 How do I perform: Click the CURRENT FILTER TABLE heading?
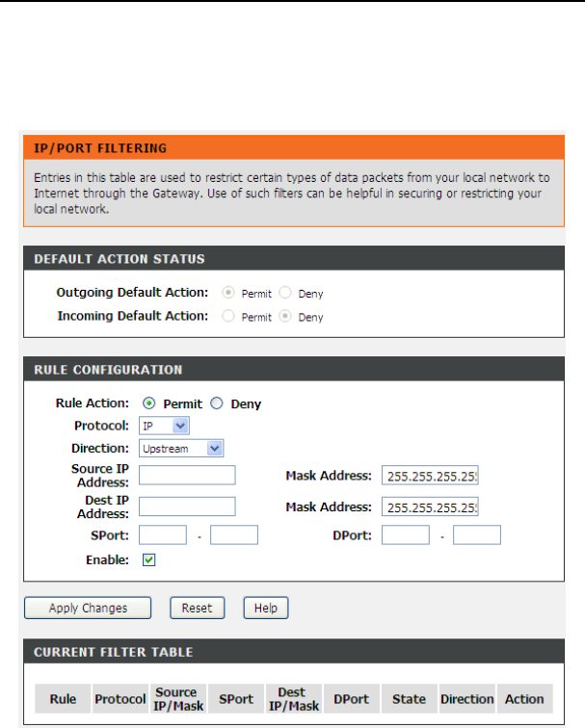[114, 652]
